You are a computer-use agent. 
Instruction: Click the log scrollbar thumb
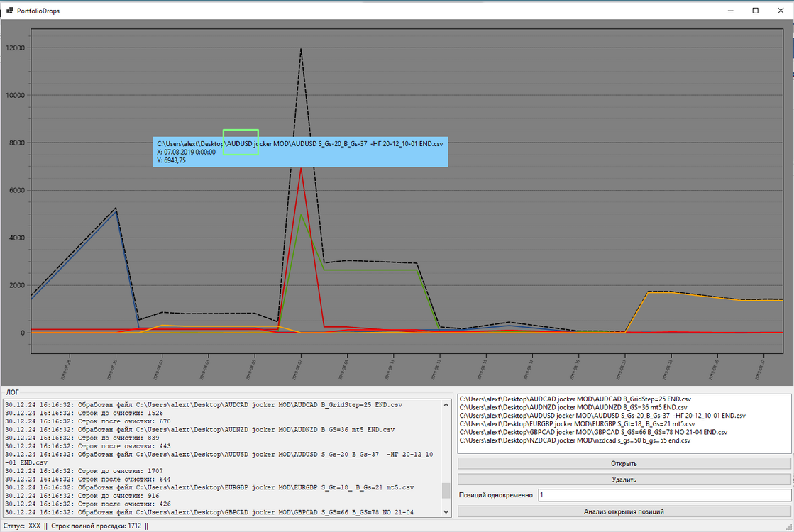point(446,490)
